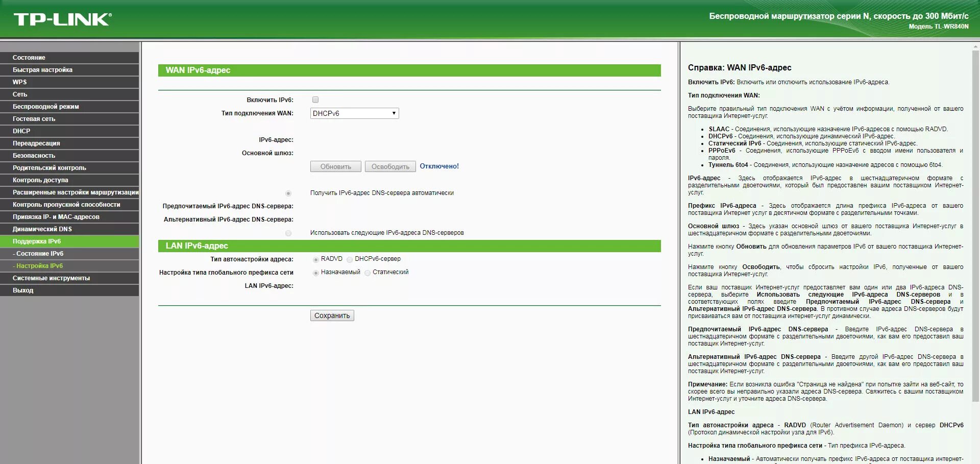
Task: Open Безопасность section
Action: pos(69,156)
